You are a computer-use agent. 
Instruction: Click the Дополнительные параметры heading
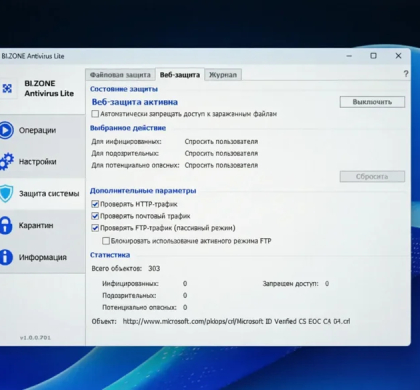143,191
